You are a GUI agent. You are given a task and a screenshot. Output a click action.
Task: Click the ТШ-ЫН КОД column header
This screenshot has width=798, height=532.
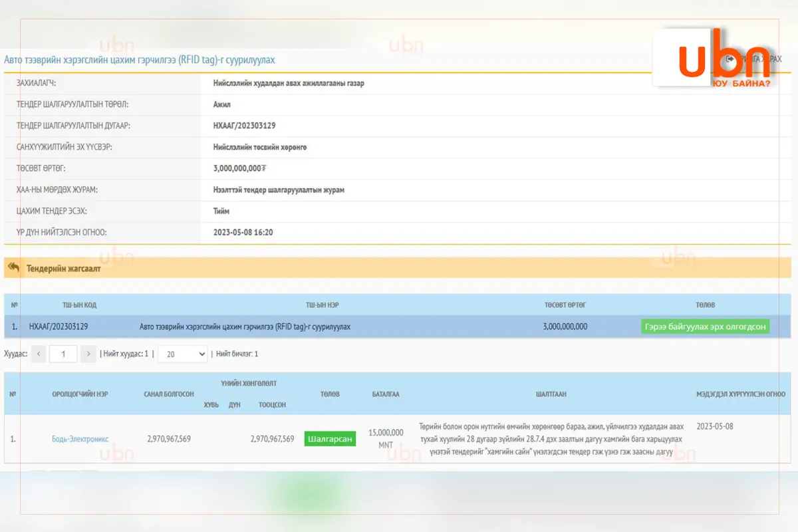pos(80,305)
